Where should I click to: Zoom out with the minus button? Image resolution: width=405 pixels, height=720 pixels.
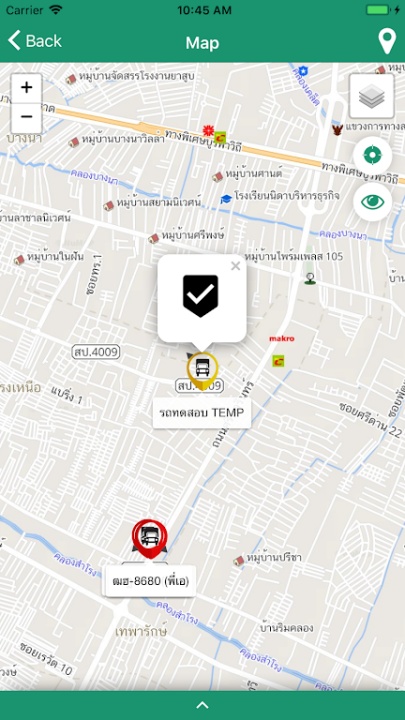[x=27, y=118]
